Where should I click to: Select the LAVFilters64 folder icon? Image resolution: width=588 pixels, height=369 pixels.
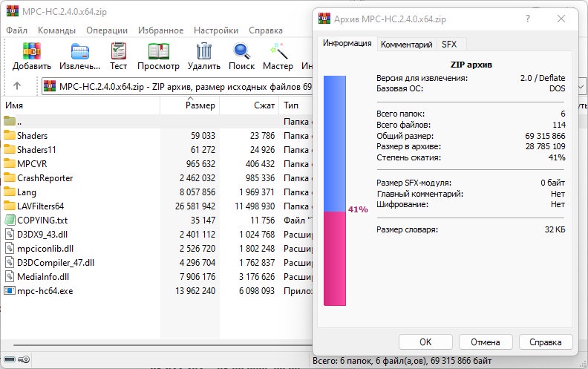(10, 206)
